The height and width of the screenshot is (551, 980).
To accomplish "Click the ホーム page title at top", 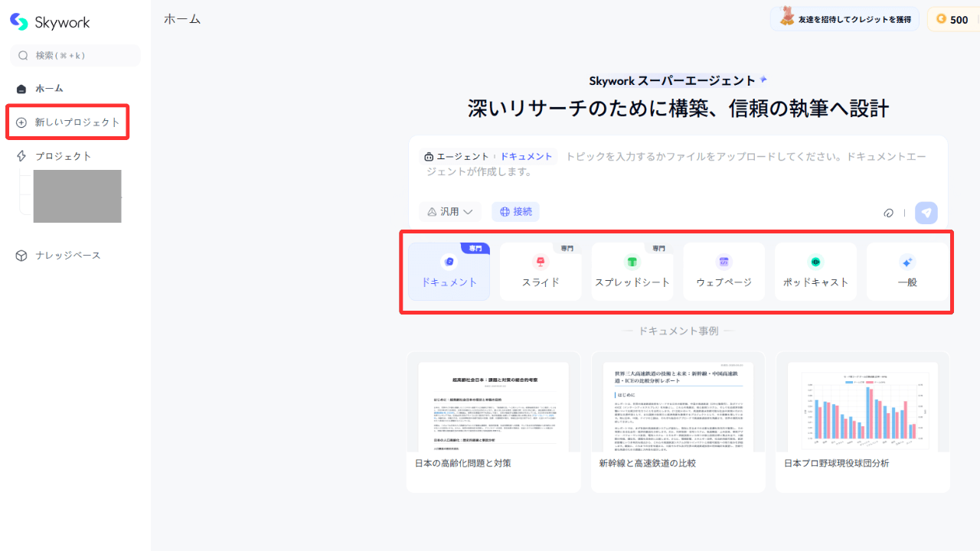I will [182, 19].
